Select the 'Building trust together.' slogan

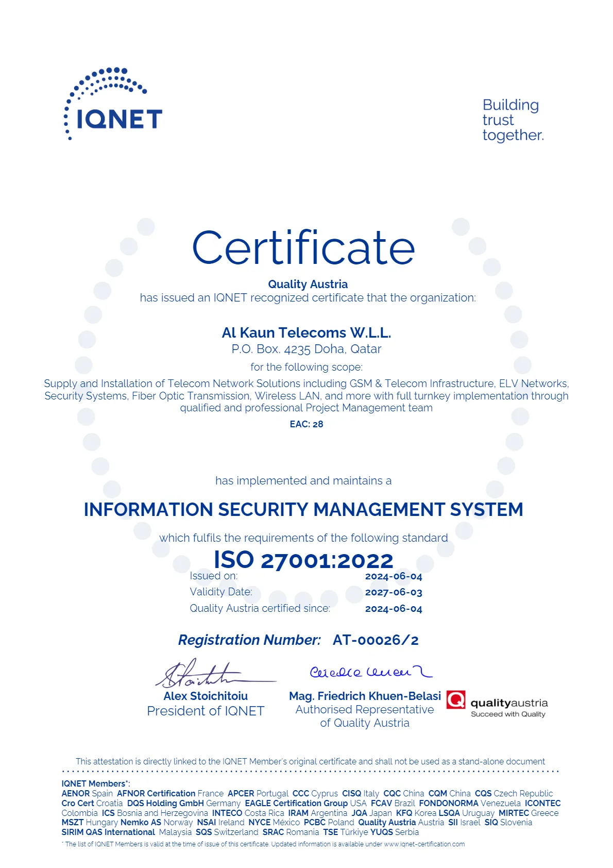pyautogui.click(x=513, y=120)
